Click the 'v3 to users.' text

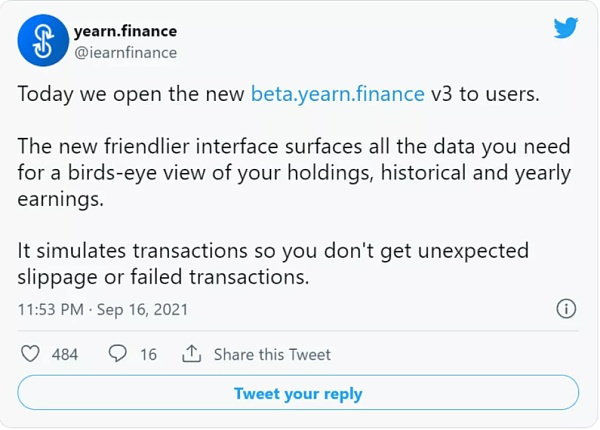click(485, 94)
